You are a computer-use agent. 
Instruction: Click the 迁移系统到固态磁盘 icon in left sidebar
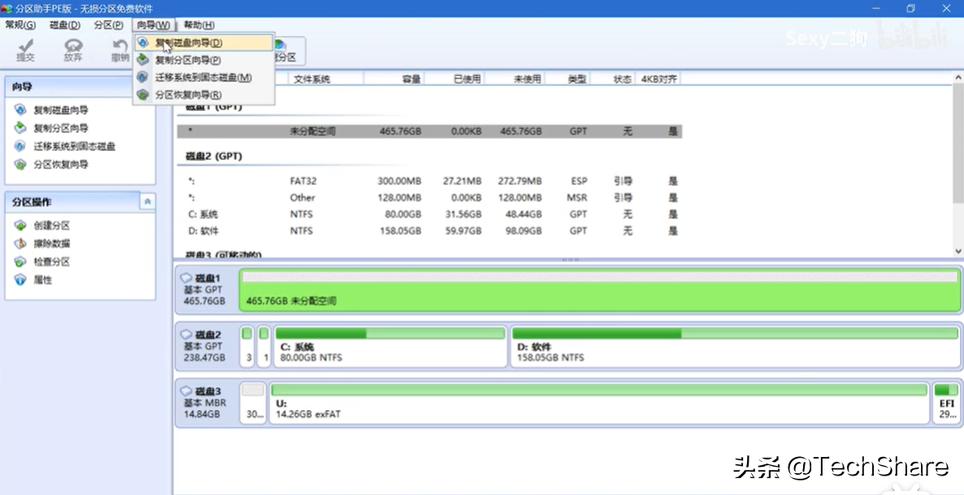tap(21, 146)
